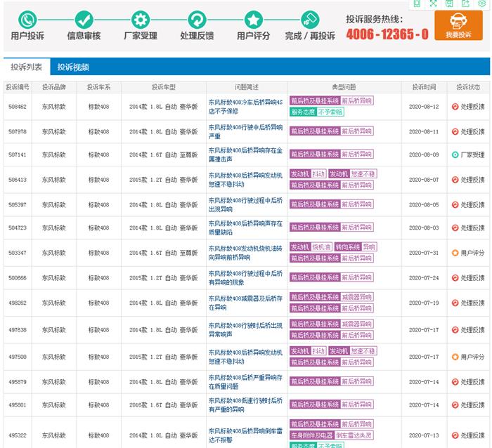The height and width of the screenshot is (448, 492).
Task: Open complaint link 东风标致408减震器及后桥存在异响
Action: (x=245, y=303)
